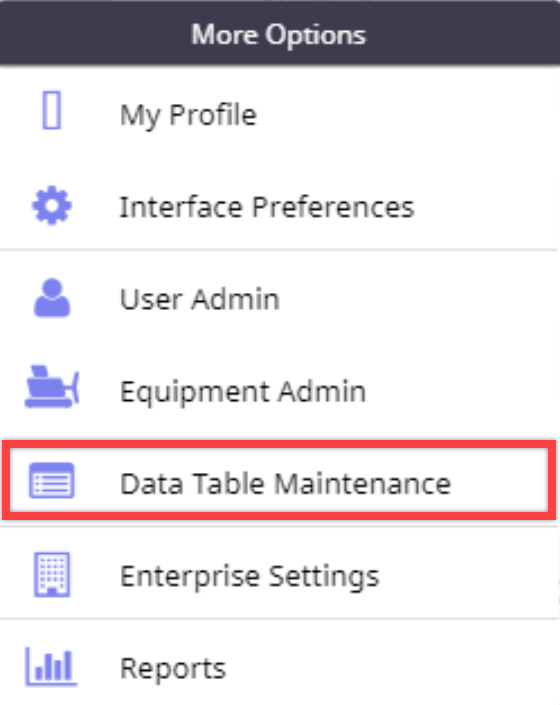
Task: Click blank area right of User Admin
Action: click(x=418, y=299)
